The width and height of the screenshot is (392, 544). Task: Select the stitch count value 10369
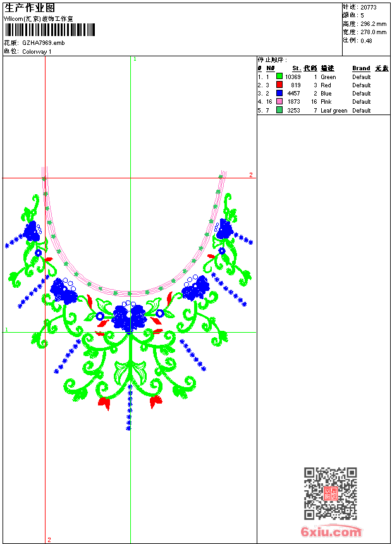[x=293, y=77]
